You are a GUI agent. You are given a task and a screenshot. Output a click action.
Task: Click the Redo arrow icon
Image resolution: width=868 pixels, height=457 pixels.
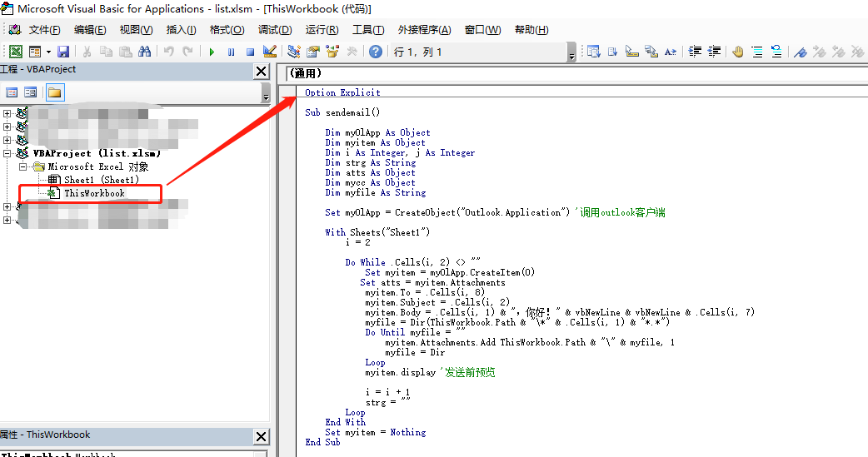coord(188,52)
